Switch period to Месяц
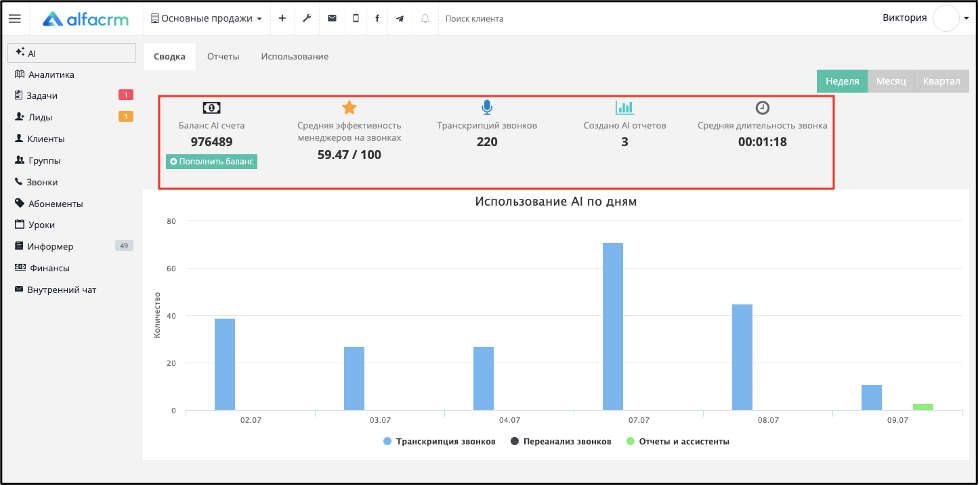 click(891, 81)
